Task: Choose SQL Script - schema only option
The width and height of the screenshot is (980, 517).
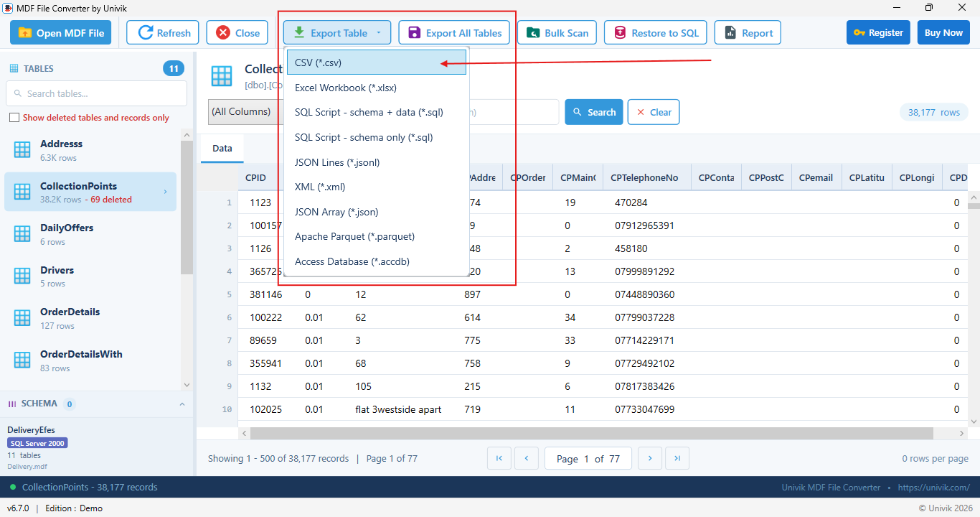Action: [x=377, y=137]
